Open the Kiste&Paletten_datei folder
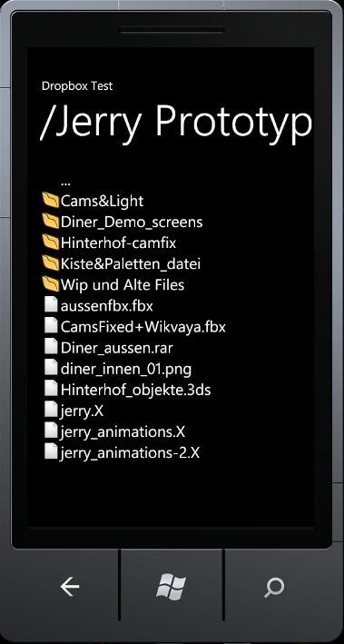 coord(131,263)
